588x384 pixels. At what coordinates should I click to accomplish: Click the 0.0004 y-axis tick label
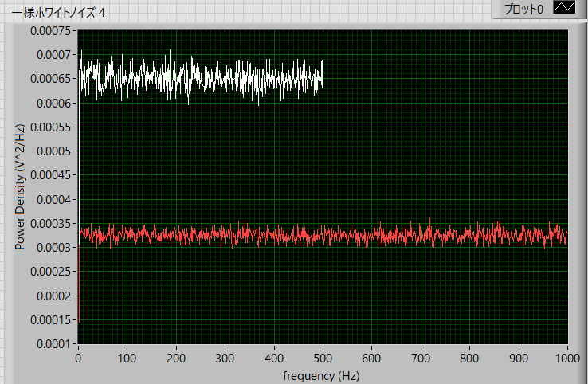(x=53, y=199)
